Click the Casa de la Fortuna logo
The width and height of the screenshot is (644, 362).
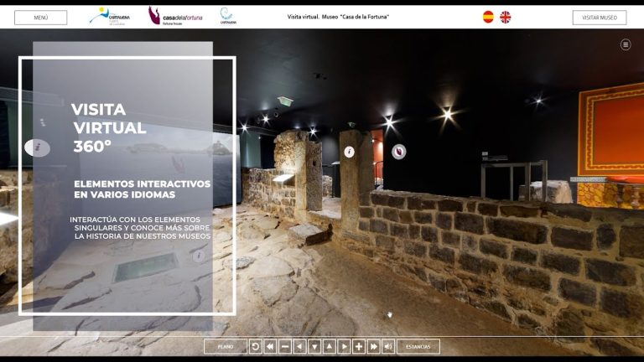click(x=175, y=17)
